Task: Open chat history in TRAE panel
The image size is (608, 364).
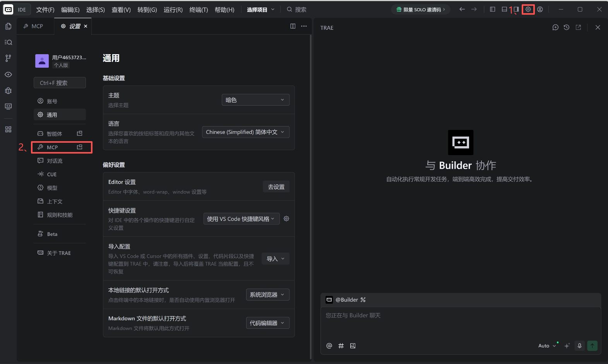Action: pos(567,27)
